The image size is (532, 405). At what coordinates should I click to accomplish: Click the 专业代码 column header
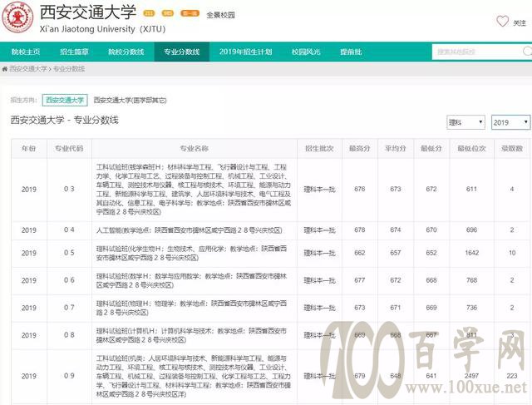tap(69, 148)
